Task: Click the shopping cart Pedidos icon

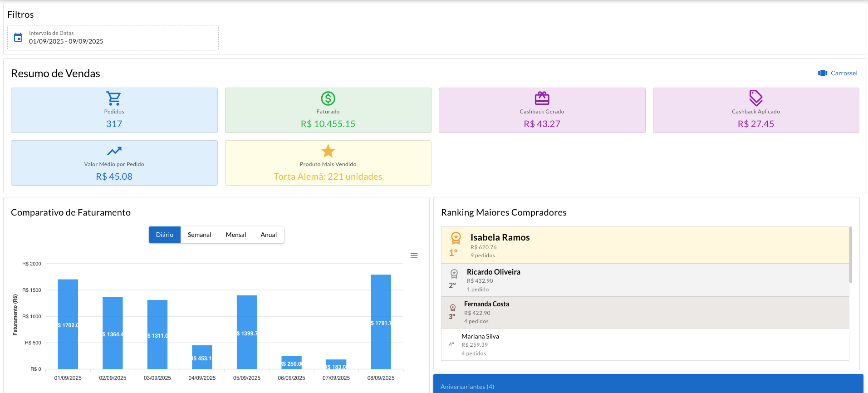Action: [114, 98]
